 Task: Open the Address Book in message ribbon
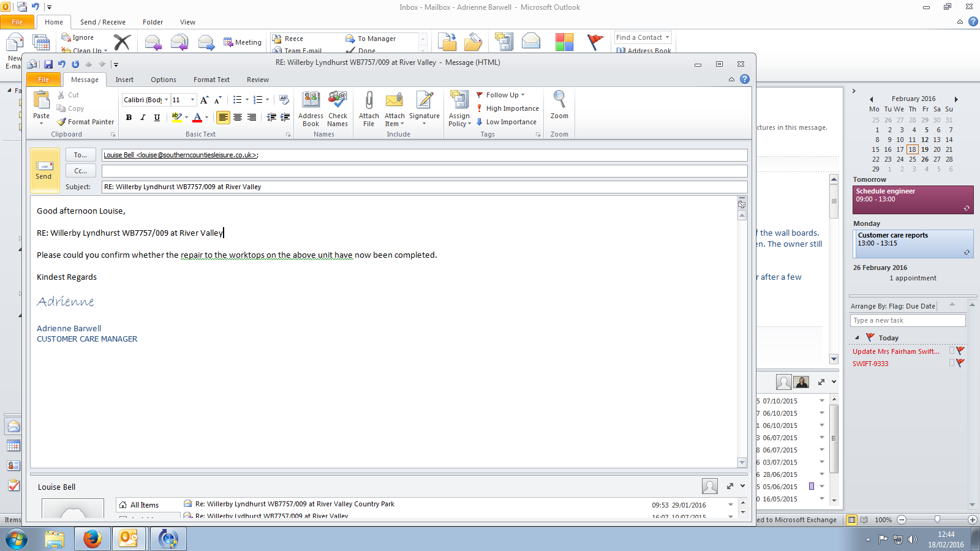311,109
